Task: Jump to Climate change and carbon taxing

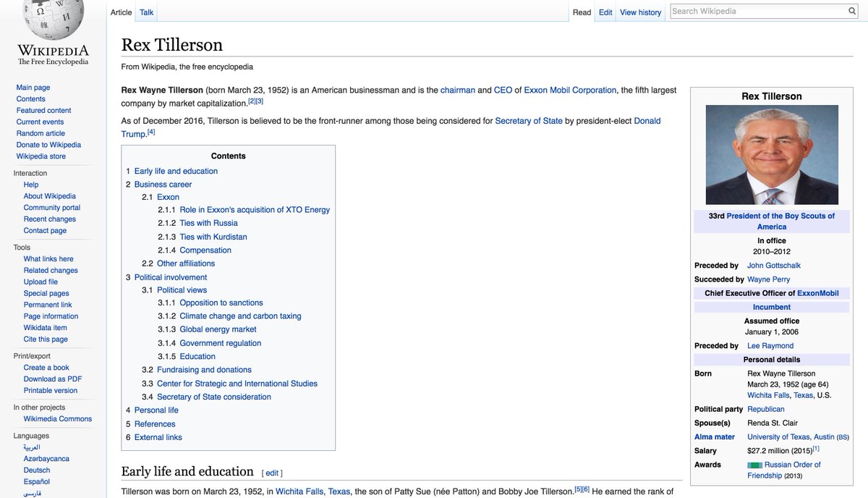Action: coord(240,316)
